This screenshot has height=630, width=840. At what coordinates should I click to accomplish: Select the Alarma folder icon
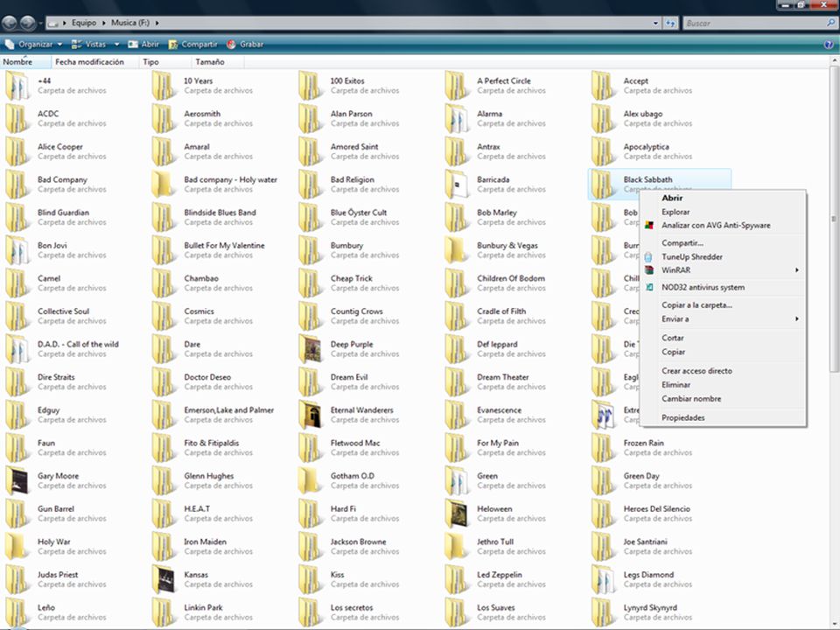pyautogui.click(x=457, y=118)
